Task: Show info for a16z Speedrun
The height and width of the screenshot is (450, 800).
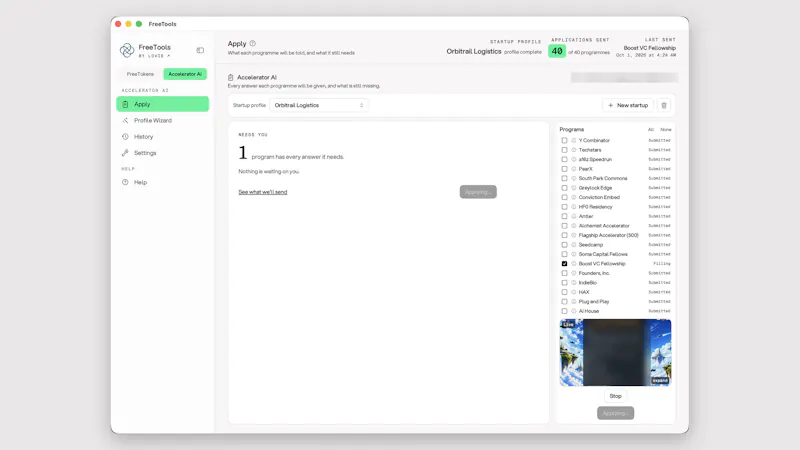Action: coord(573,159)
